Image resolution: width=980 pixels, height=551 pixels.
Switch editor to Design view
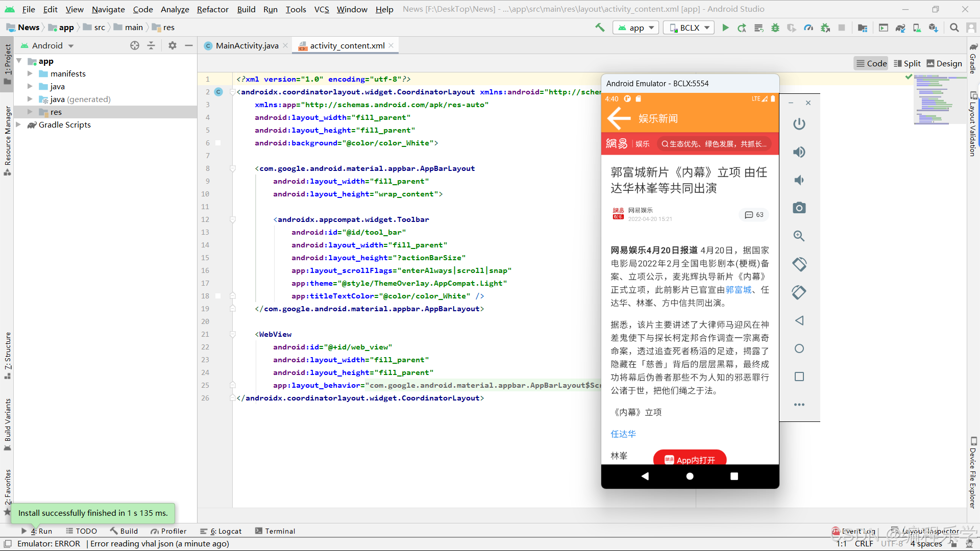coord(944,63)
